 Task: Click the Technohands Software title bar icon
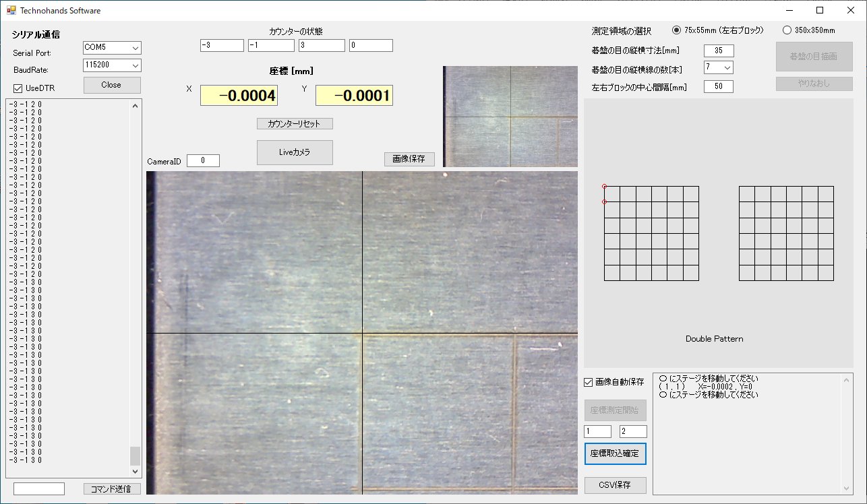click(x=11, y=10)
